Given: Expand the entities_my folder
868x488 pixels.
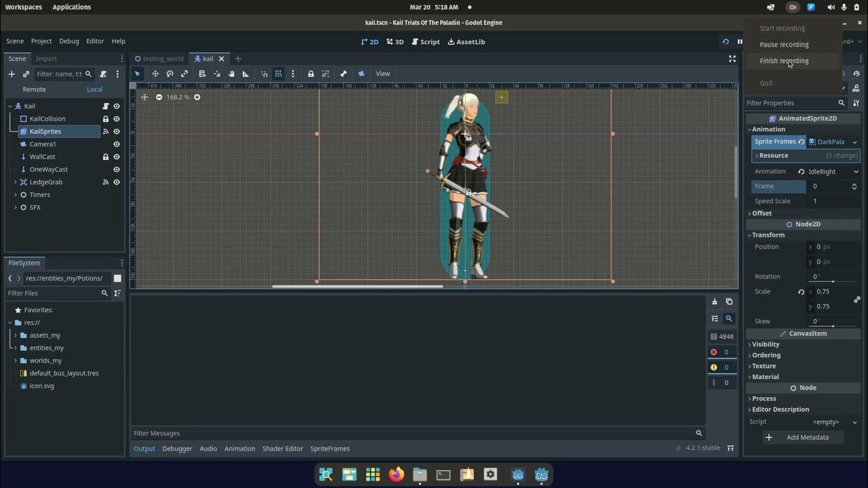Looking at the screenshot, I should [15, 348].
